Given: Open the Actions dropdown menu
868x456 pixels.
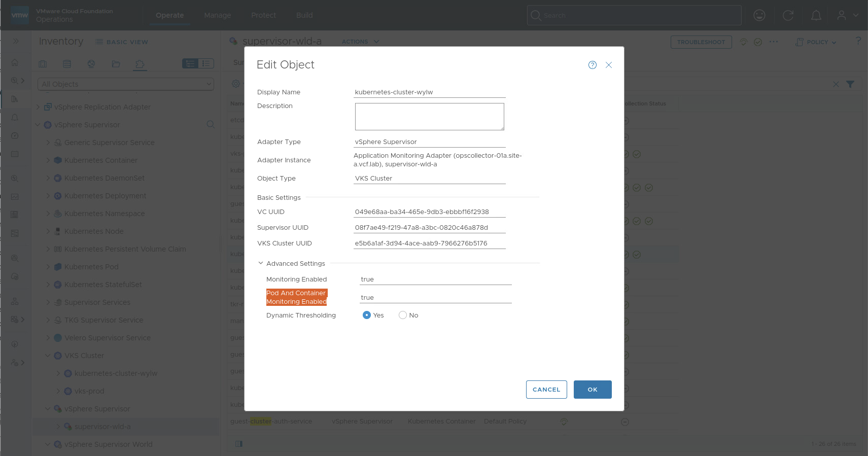Looking at the screenshot, I should 360,42.
